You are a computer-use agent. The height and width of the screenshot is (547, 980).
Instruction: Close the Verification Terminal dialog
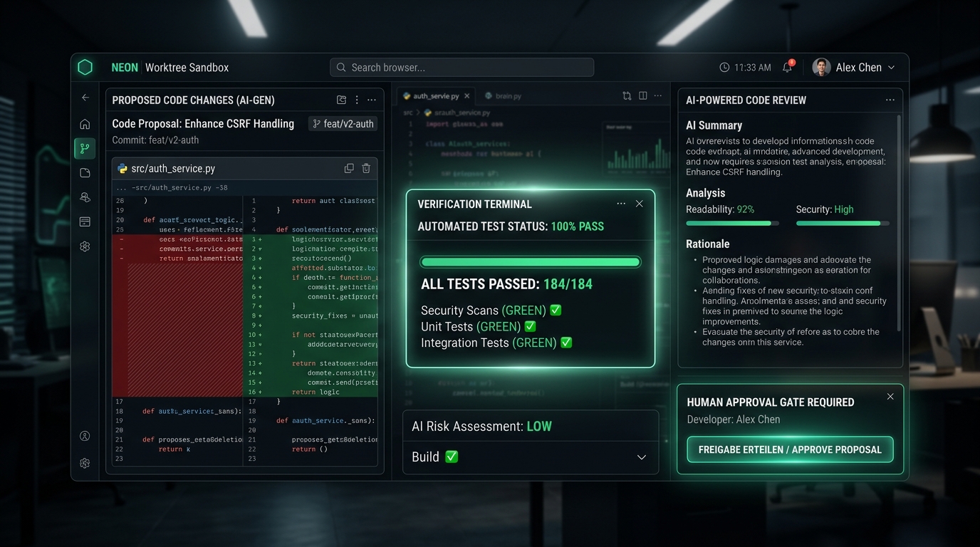tap(639, 204)
